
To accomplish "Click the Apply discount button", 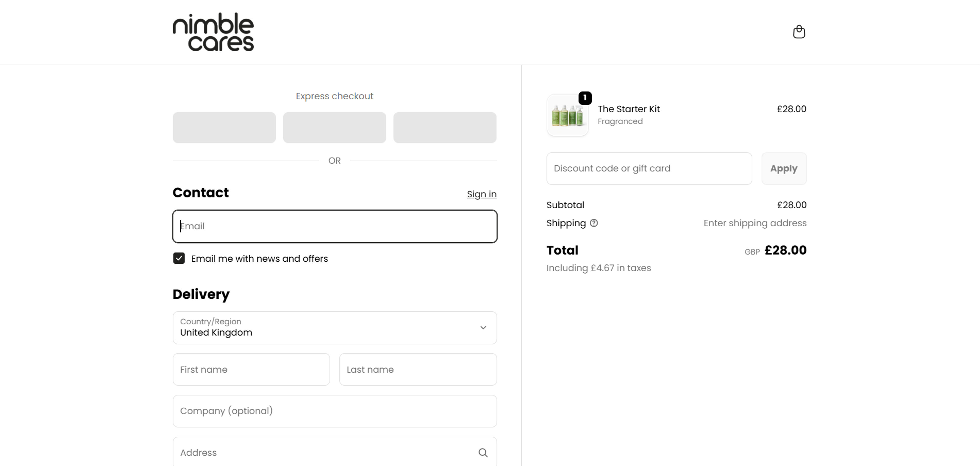I will point(784,169).
